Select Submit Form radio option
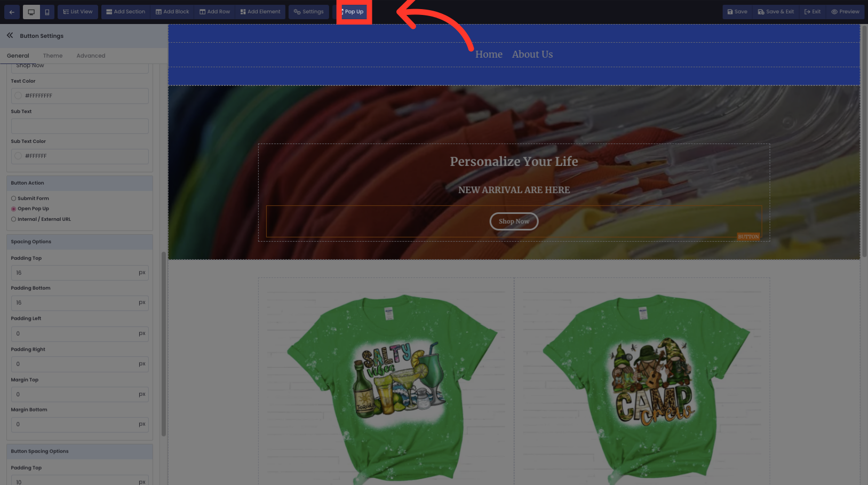Image resolution: width=868 pixels, height=485 pixels. coord(14,198)
